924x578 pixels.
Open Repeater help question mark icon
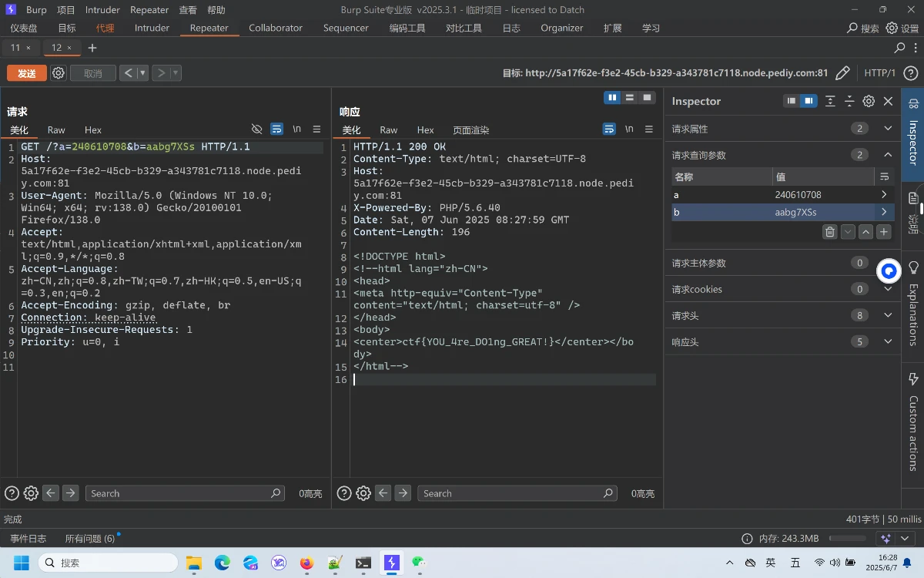(910, 73)
